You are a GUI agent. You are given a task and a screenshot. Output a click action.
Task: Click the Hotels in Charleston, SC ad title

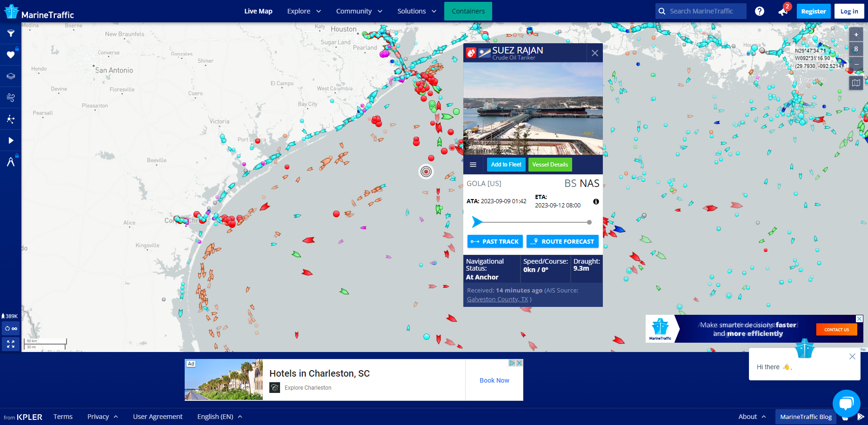[320, 373]
